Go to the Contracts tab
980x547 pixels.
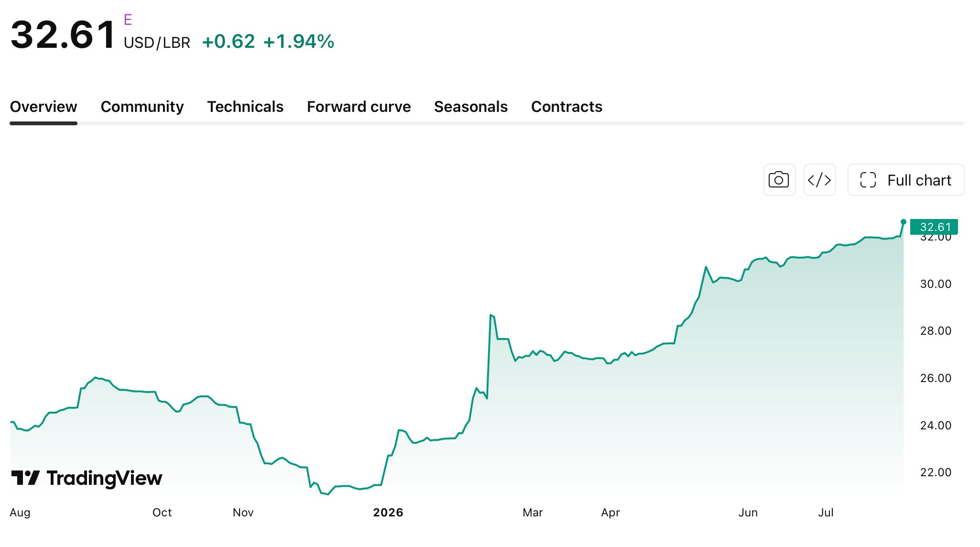coord(566,107)
